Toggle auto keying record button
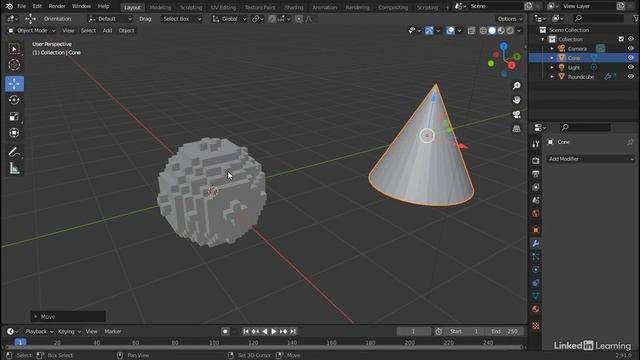Screen dimensions: 640x360 tap(225, 331)
